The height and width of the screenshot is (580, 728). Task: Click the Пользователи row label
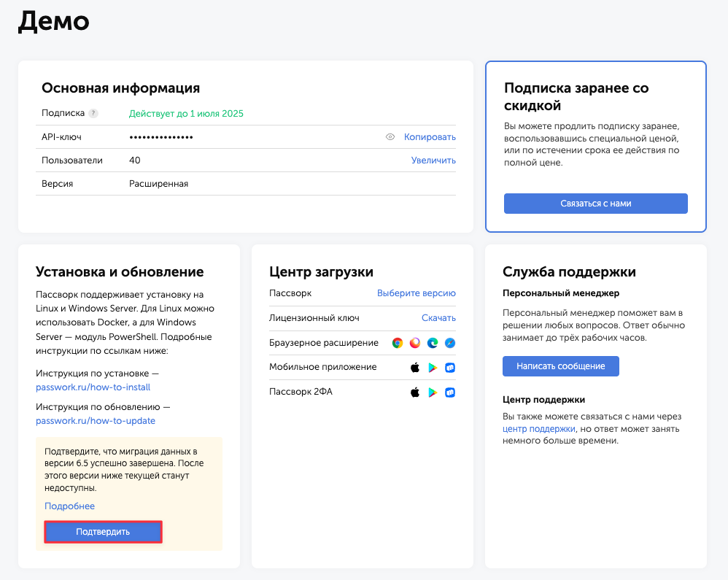tap(72, 161)
